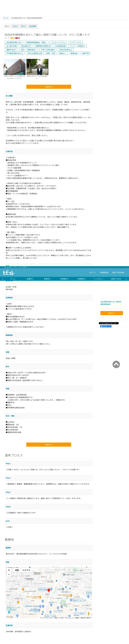This screenshot has width=129, height=644.
Task: Click the Google logo on the map
Action: (10, 617)
